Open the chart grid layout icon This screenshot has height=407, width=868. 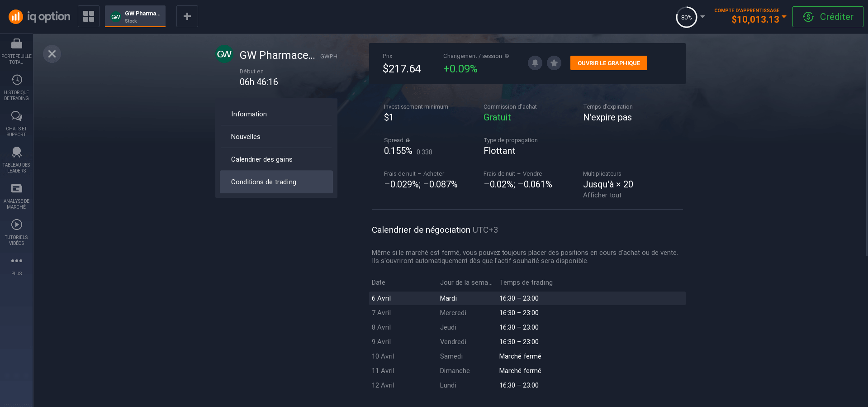click(x=89, y=16)
